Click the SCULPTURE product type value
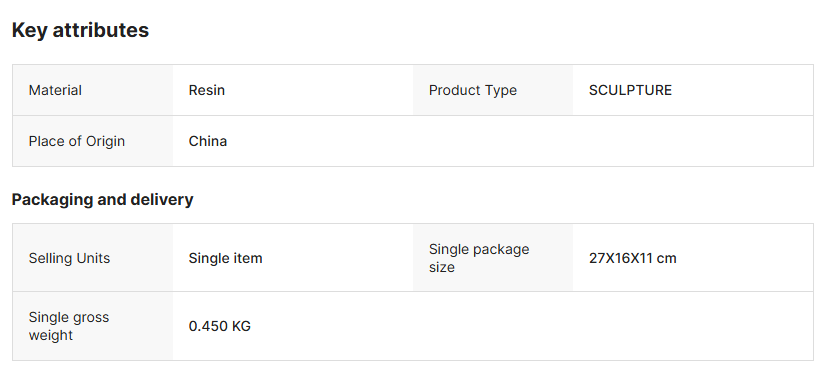The width and height of the screenshot is (840, 370). point(630,90)
